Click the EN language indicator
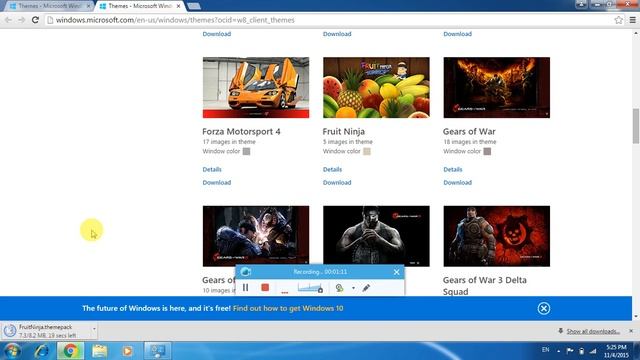 coord(545,350)
